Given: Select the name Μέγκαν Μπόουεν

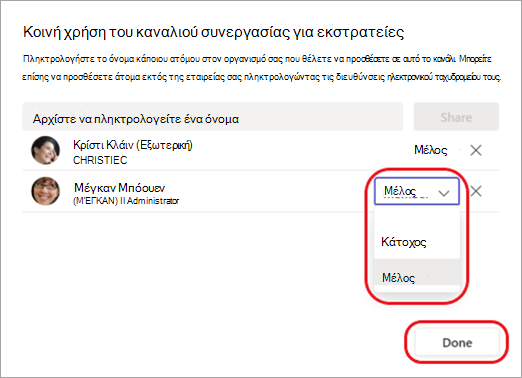Looking at the screenshot, I should tap(119, 188).
